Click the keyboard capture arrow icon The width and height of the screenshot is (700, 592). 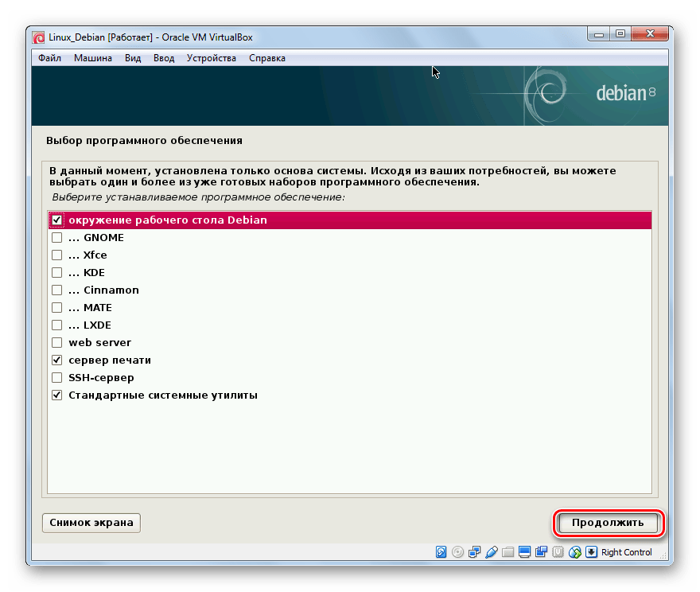click(591, 552)
